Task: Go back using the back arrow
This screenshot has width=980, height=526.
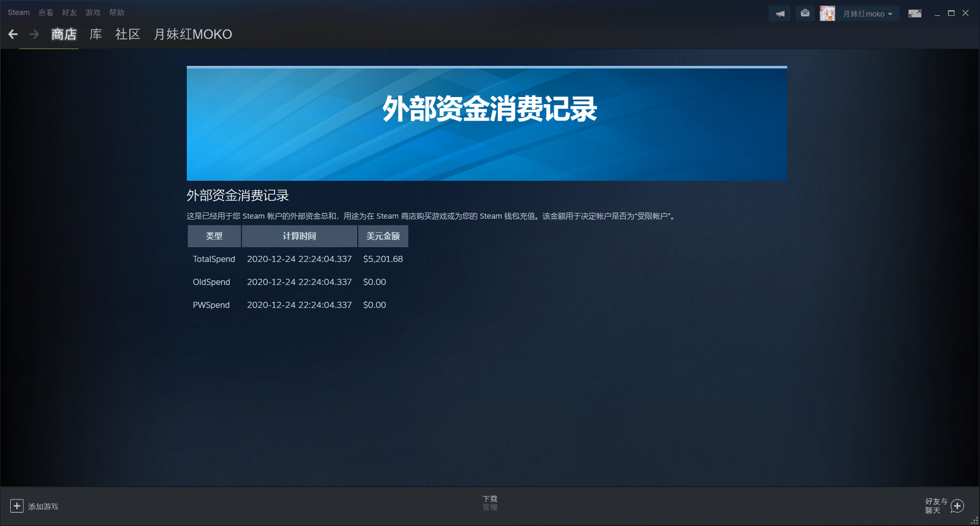Action: tap(13, 34)
